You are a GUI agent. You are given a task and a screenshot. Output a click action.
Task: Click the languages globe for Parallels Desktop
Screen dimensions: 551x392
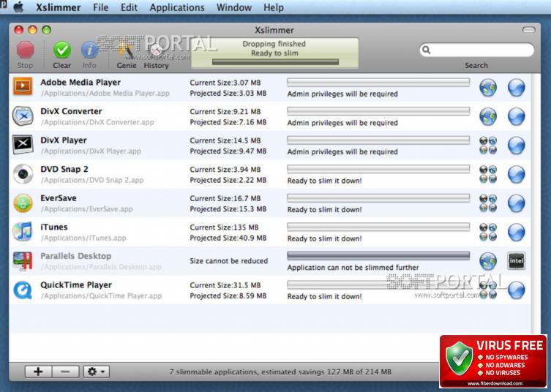tap(488, 261)
